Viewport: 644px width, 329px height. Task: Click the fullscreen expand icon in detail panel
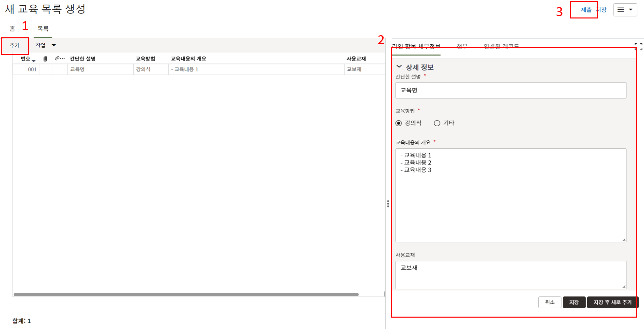[x=638, y=47]
